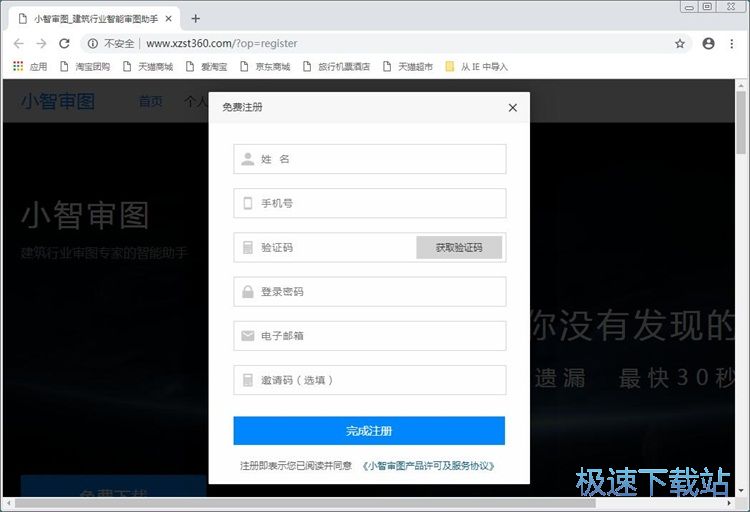Open a new tab with plus button

pyautogui.click(x=195, y=19)
